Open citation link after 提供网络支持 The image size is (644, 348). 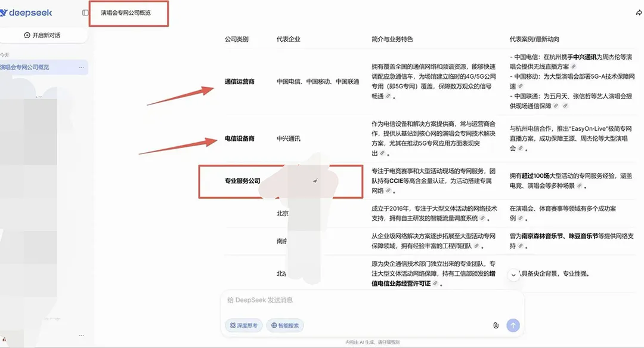click(521, 245)
